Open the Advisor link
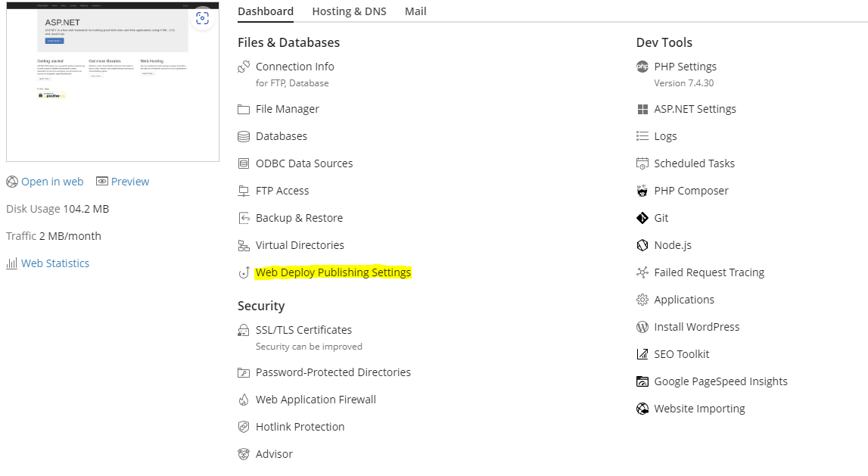 [274, 454]
